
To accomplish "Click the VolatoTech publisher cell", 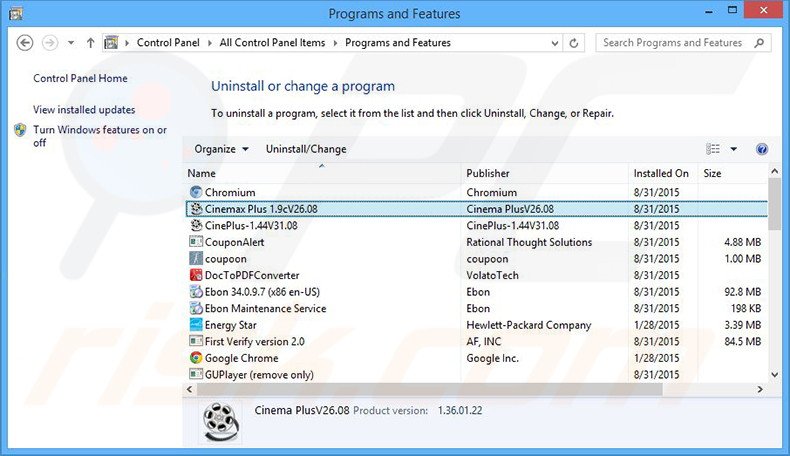I will (492, 275).
